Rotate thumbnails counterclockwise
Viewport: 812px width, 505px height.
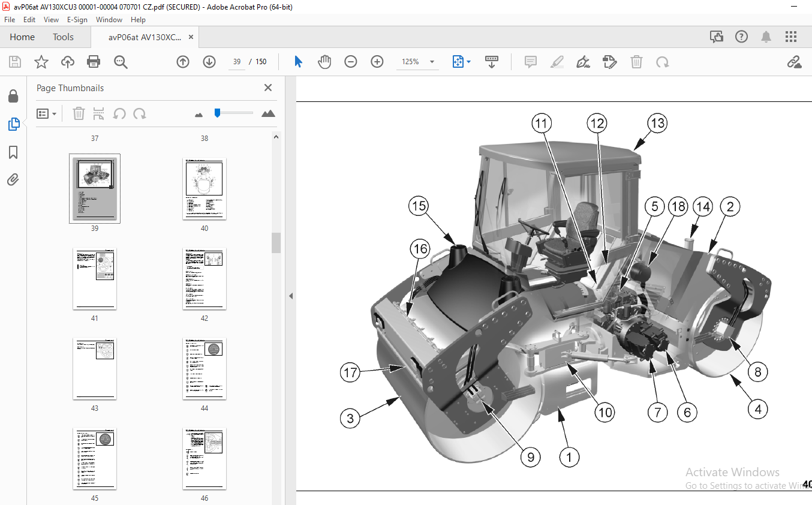(x=119, y=113)
